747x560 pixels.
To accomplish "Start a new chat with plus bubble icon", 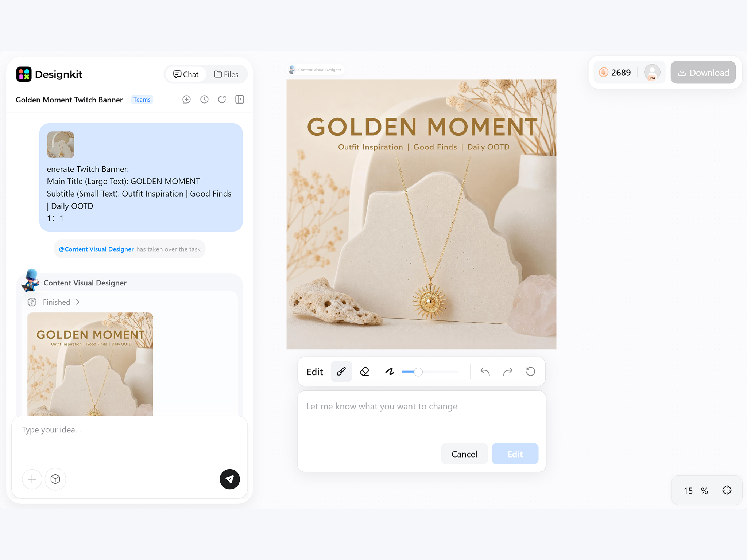I will pos(186,100).
